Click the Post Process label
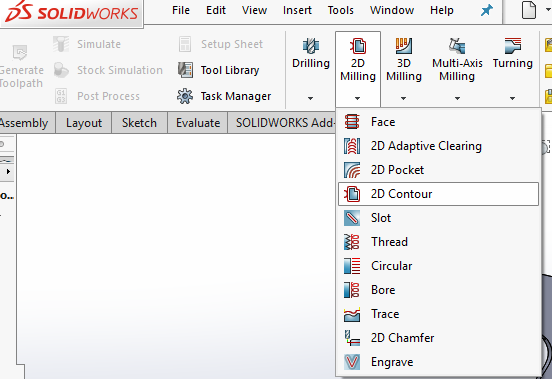The height and width of the screenshot is (379, 552). click(x=108, y=96)
